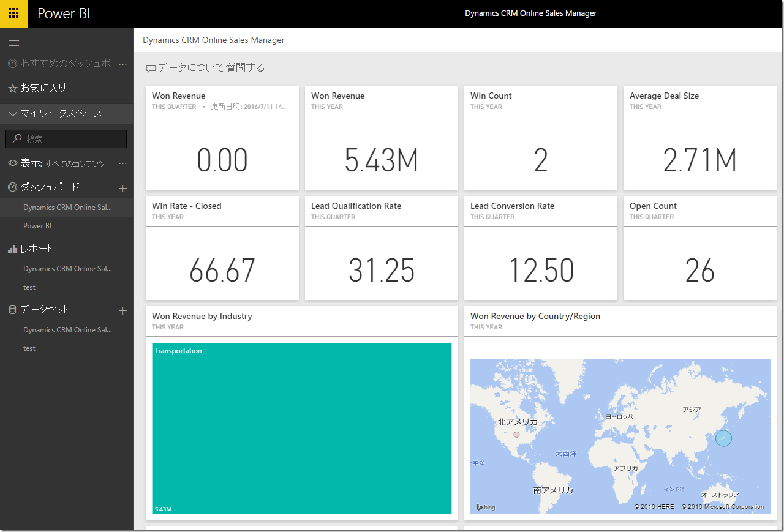Click the 26 open count value
Image resolution: width=784 pixels, height=532 pixels.
point(700,271)
